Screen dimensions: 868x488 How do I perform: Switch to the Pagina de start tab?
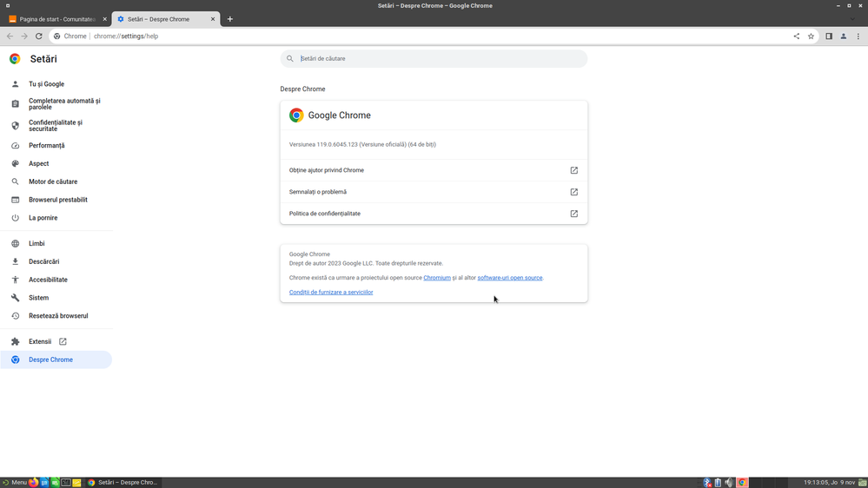(x=56, y=18)
